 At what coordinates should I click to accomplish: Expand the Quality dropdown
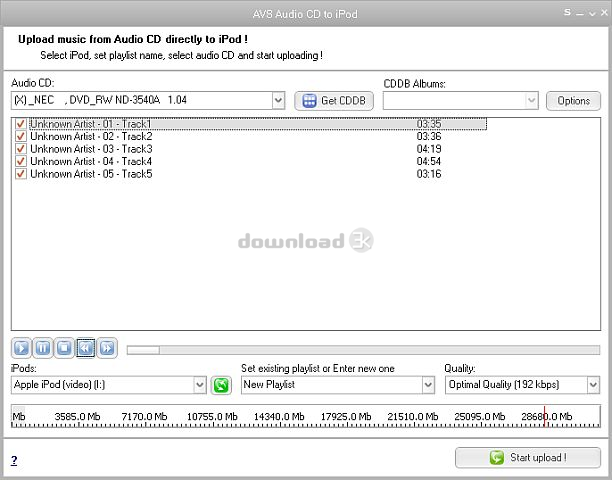click(x=593, y=385)
